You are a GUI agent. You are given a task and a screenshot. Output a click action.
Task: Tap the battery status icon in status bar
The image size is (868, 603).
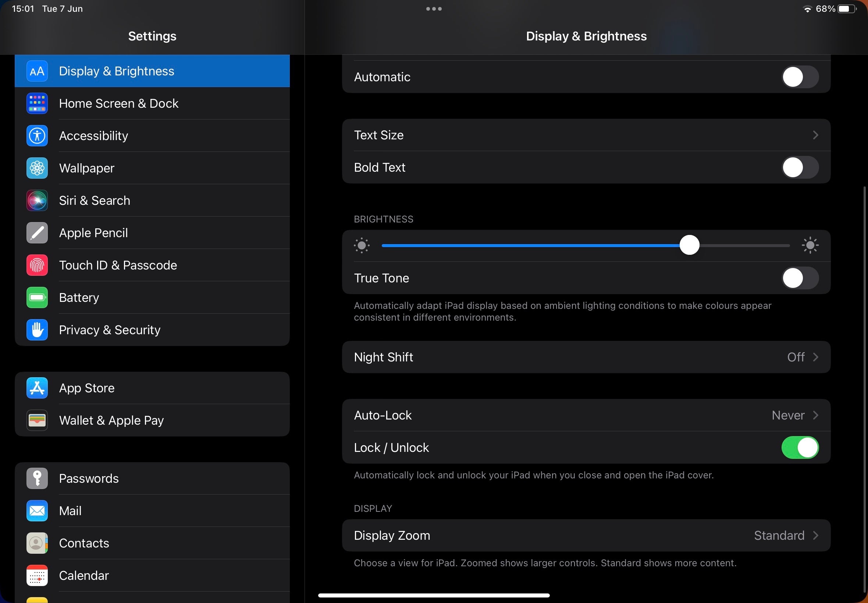pyautogui.click(x=847, y=9)
